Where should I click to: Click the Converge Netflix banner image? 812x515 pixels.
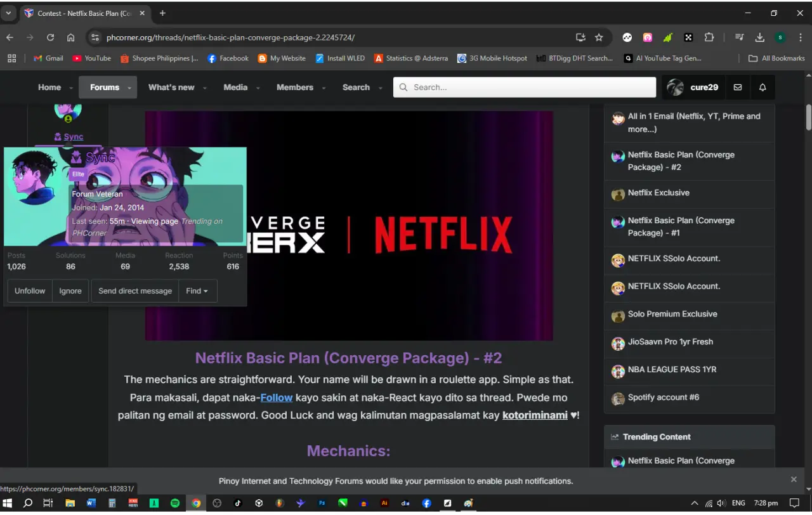point(349,226)
